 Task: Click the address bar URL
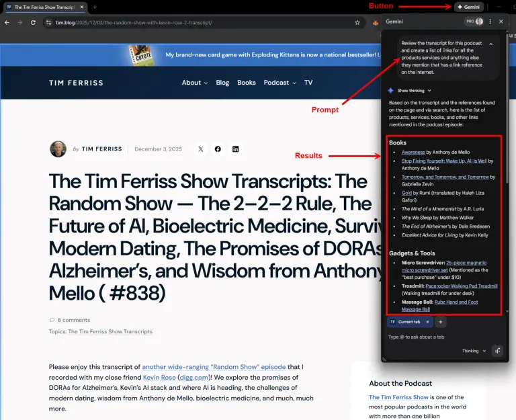[134, 22]
